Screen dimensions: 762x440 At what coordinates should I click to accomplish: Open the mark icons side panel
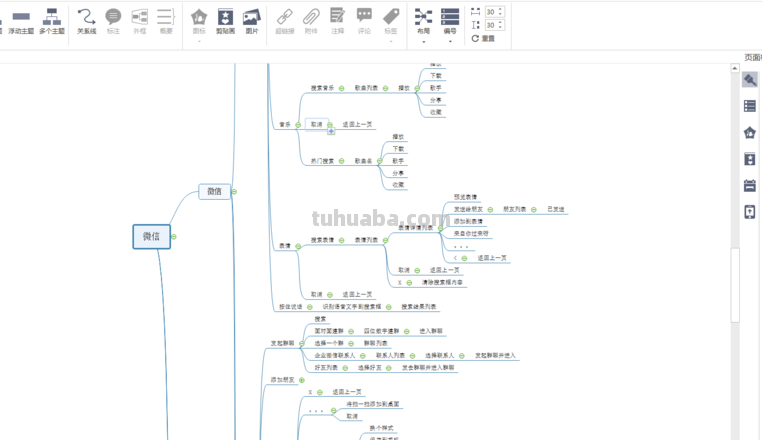pos(750,132)
